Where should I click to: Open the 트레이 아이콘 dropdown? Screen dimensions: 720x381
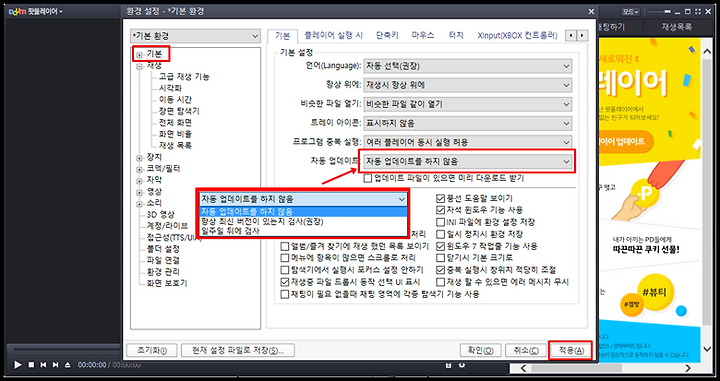[467, 123]
